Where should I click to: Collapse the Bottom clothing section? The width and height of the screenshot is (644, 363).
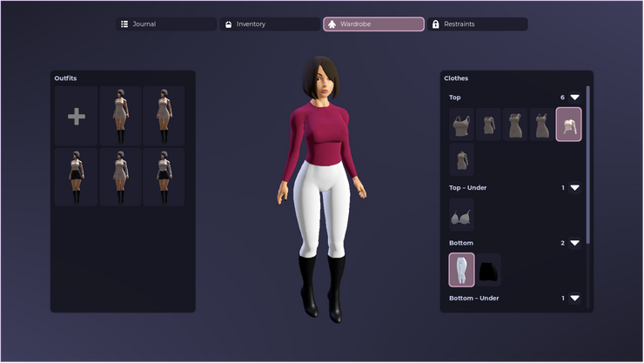click(x=574, y=243)
